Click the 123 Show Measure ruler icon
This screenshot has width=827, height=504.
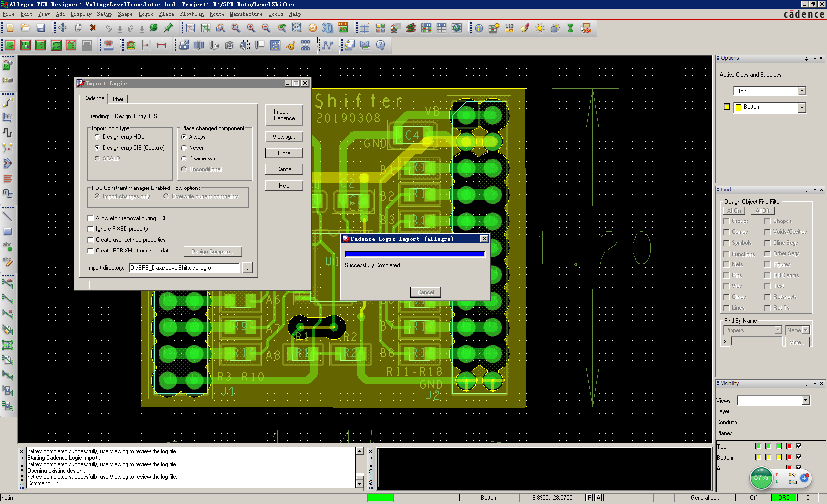(x=509, y=28)
